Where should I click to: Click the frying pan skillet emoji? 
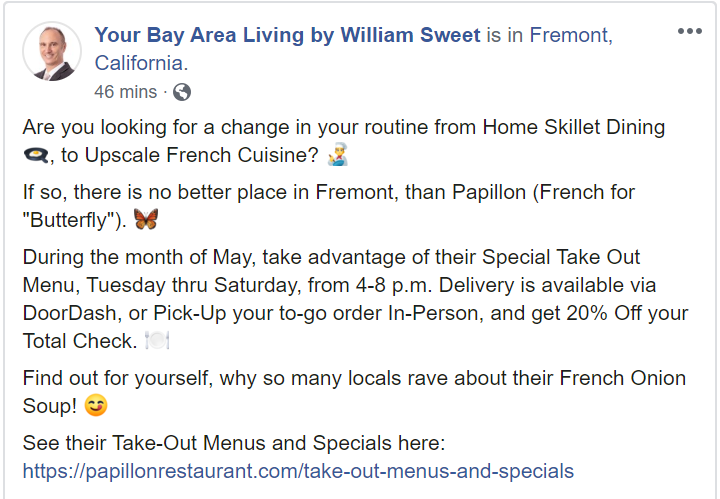point(34,155)
